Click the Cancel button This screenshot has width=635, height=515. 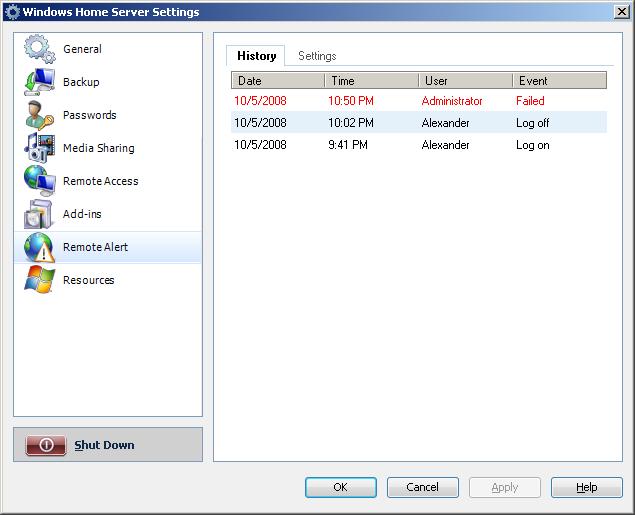tap(422, 487)
